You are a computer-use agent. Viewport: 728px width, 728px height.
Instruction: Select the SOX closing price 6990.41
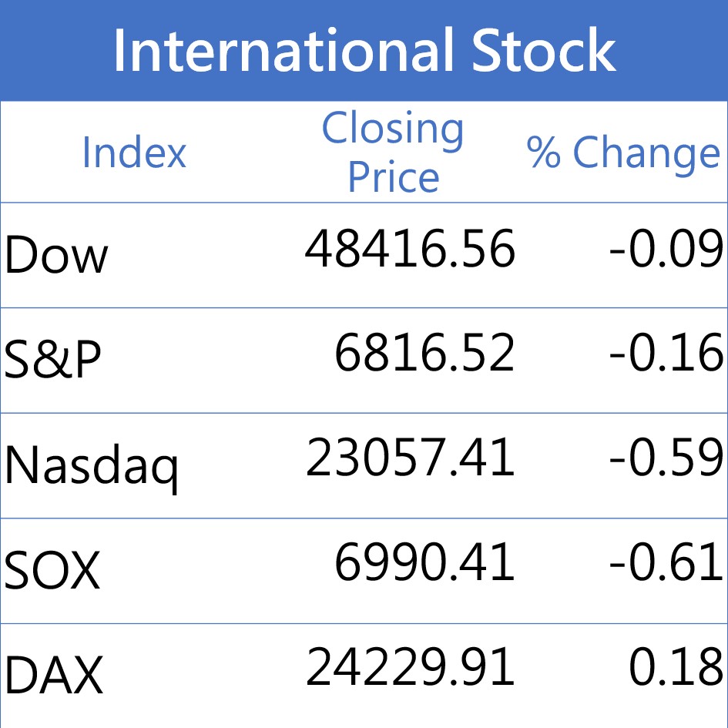point(424,564)
